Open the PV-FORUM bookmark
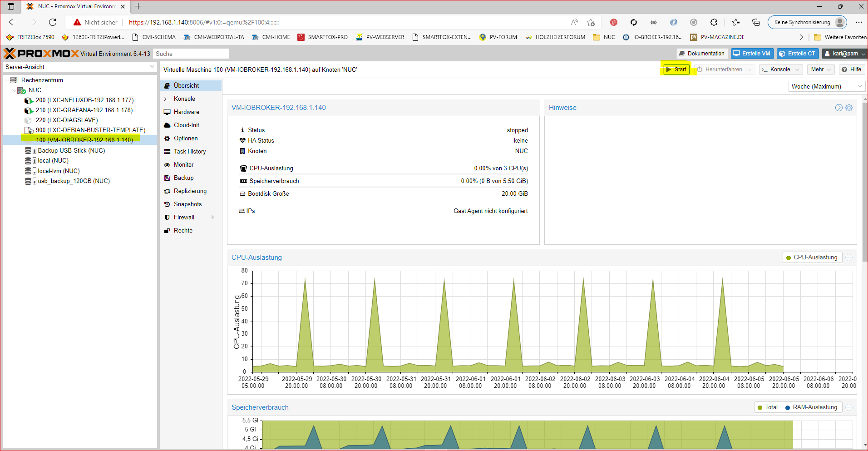 tap(498, 37)
